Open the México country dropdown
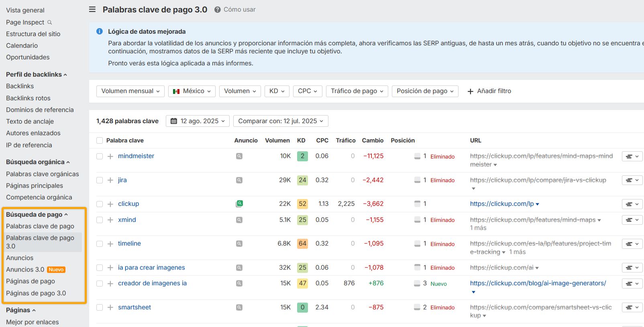Image resolution: width=644 pixels, height=327 pixels. coord(192,91)
